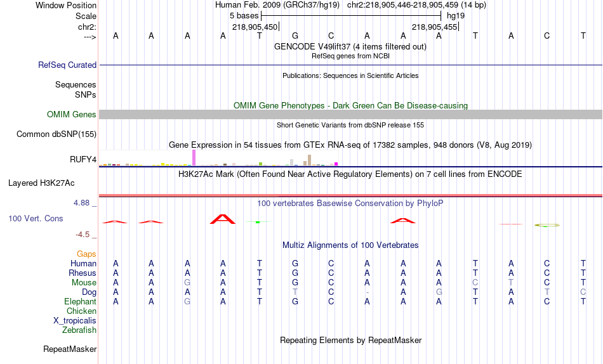The width and height of the screenshot is (603, 364).
Task: Click the olive C glyph in the conservation track
Action: click(x=547, y=225)
